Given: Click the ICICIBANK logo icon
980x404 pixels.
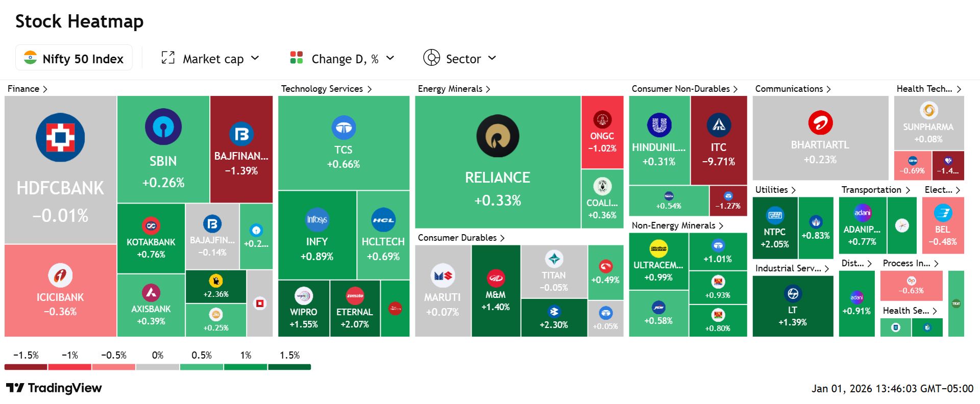Looking at the screenshot, I should [x=60, y=275].
